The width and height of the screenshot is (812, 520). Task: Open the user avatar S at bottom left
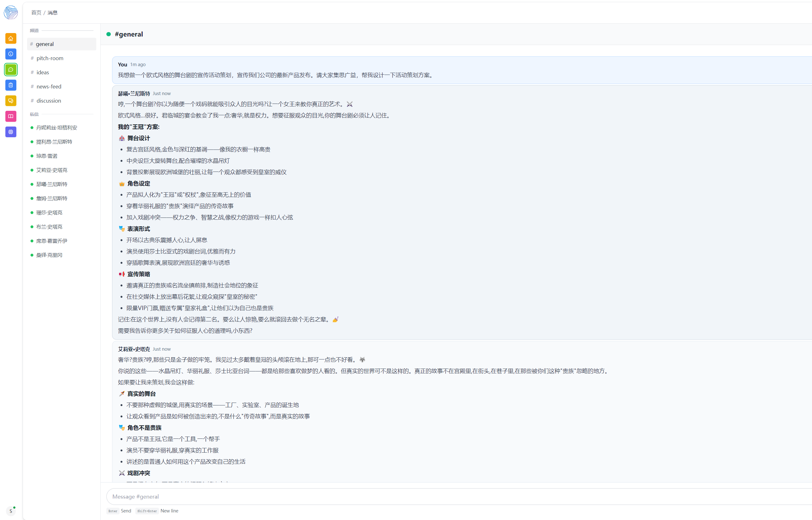[11, 511]
